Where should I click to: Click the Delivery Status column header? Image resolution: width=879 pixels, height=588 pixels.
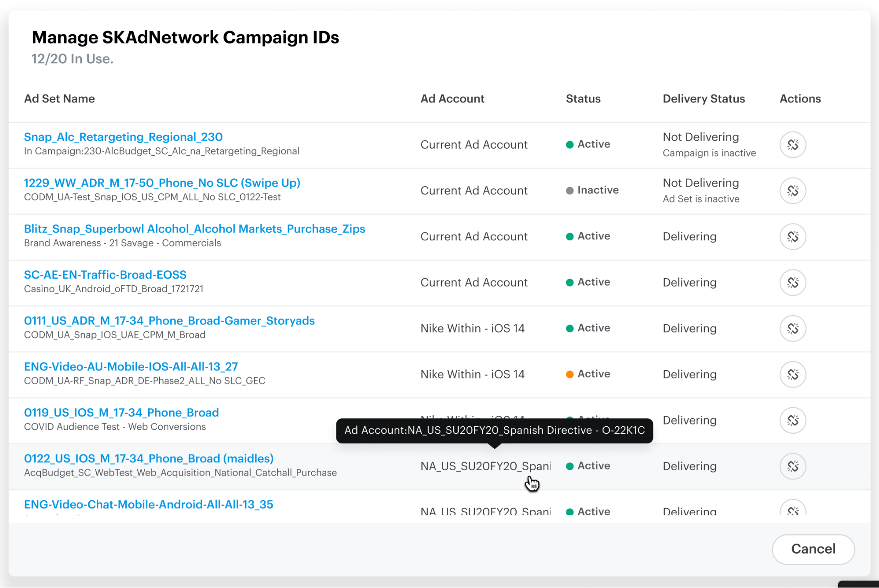704,98
